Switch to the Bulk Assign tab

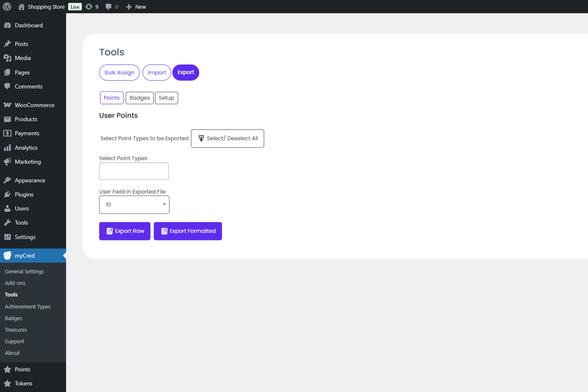click(x=119, y=73)
